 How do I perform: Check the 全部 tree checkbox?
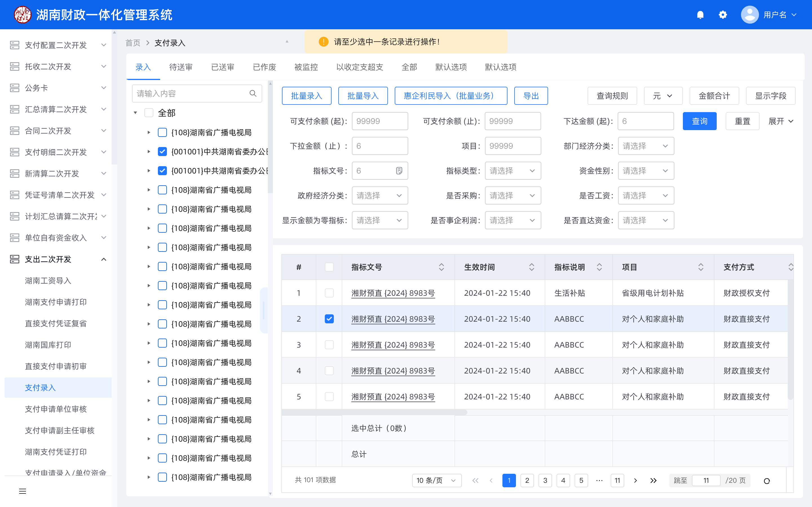(x=149, y=113)
